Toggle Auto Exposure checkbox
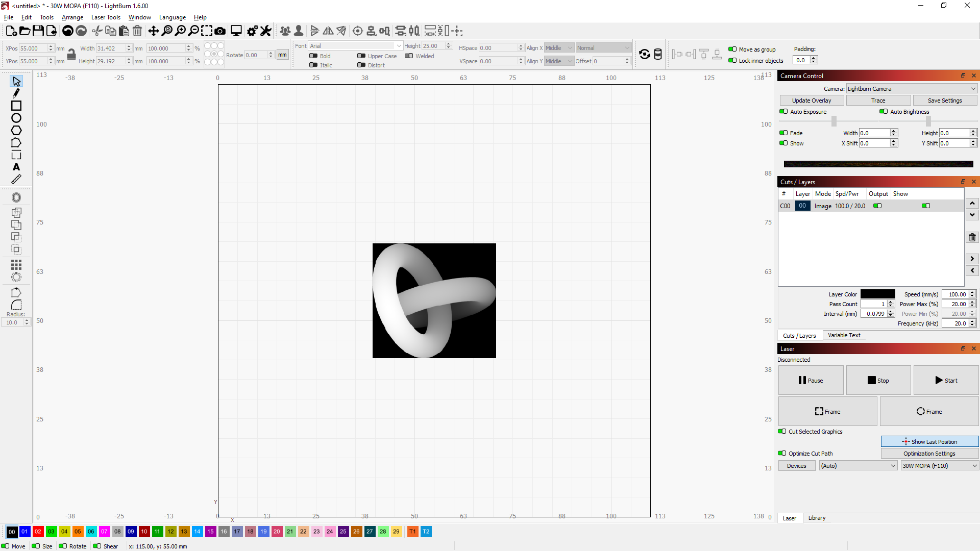The width and height of the screenshot is (980, 551). (x=784, y=112)
